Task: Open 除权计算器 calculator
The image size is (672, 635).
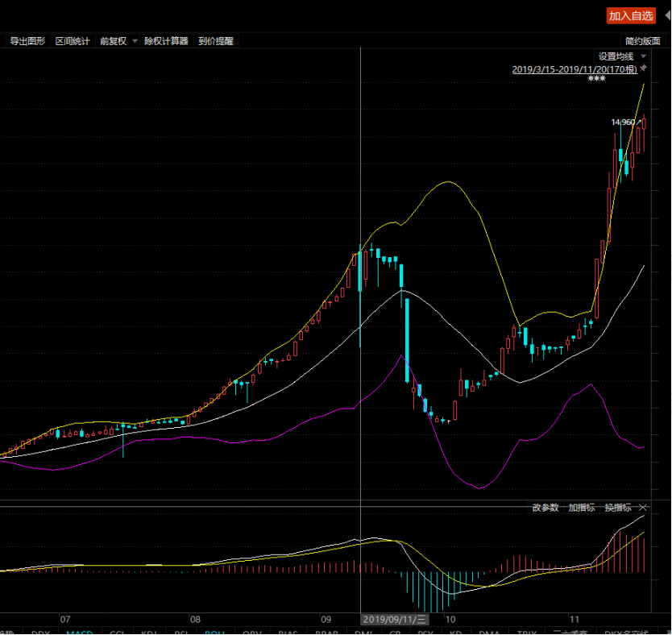Action: (x=166, y=41)
